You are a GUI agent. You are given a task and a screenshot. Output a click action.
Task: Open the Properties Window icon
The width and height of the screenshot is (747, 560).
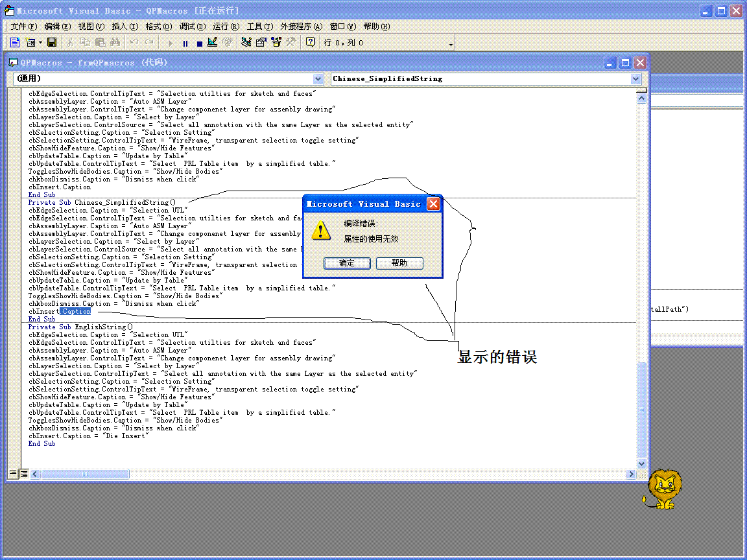pos(261,42)
